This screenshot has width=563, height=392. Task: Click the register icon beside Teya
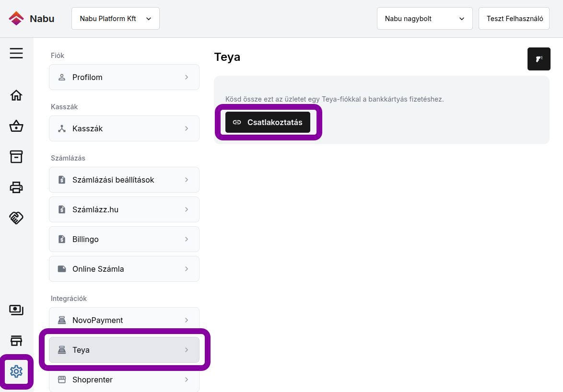coord(62,350)
